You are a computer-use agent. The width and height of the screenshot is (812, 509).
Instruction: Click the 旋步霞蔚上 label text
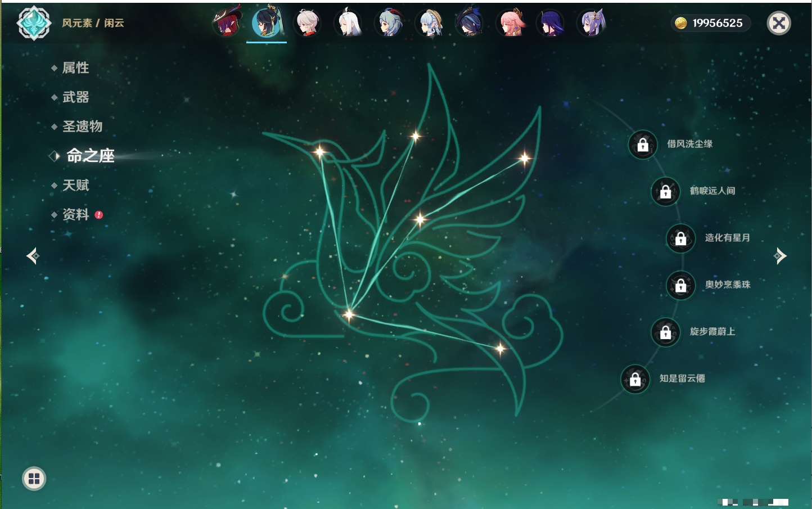tap(712, 331)
